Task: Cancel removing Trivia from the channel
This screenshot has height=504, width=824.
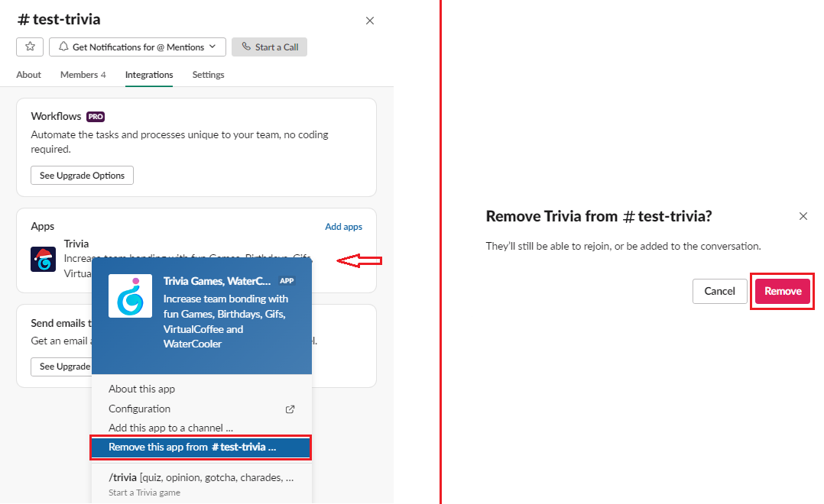Action: pos(719,291)
